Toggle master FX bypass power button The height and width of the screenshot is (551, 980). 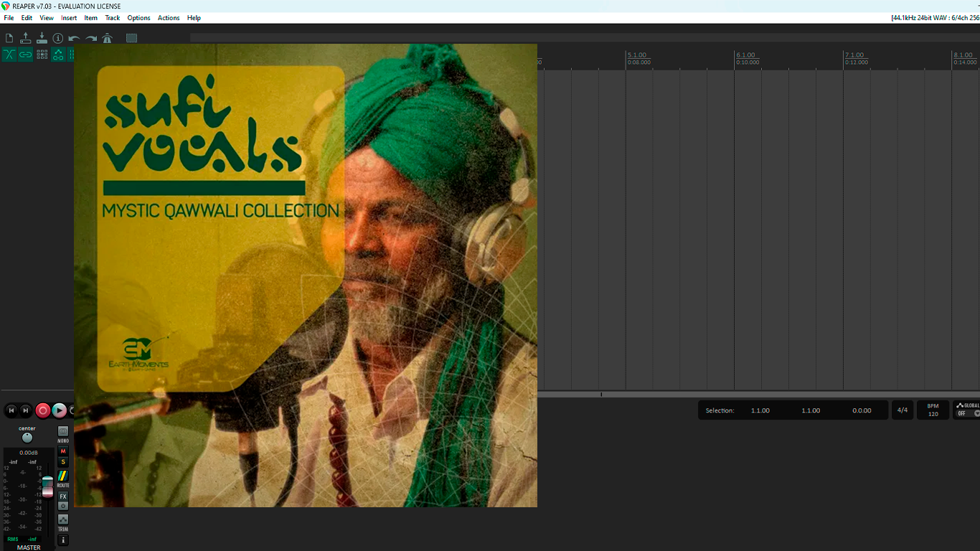point(63,506)
